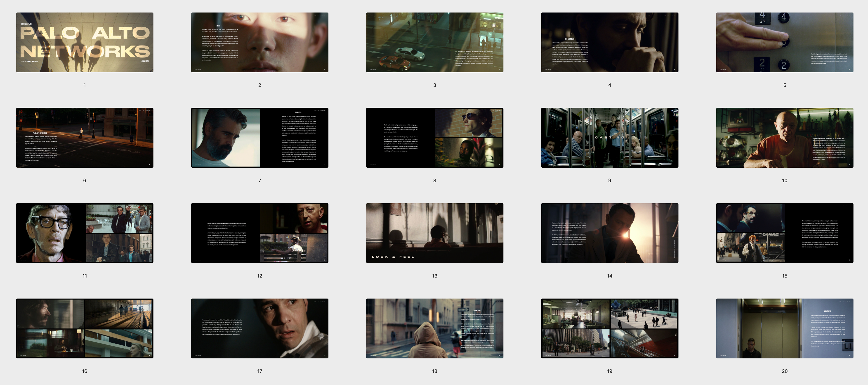The image size is (868, 385).
Task: Click slide 12 with the park bench photo
Action: pyautogui.click(x=259, y=233)
